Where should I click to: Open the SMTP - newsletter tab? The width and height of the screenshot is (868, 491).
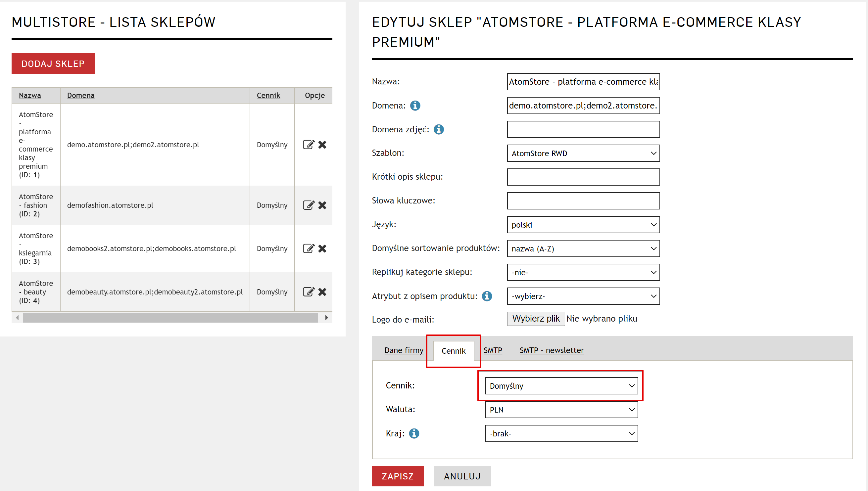click(x=551, y=350)
